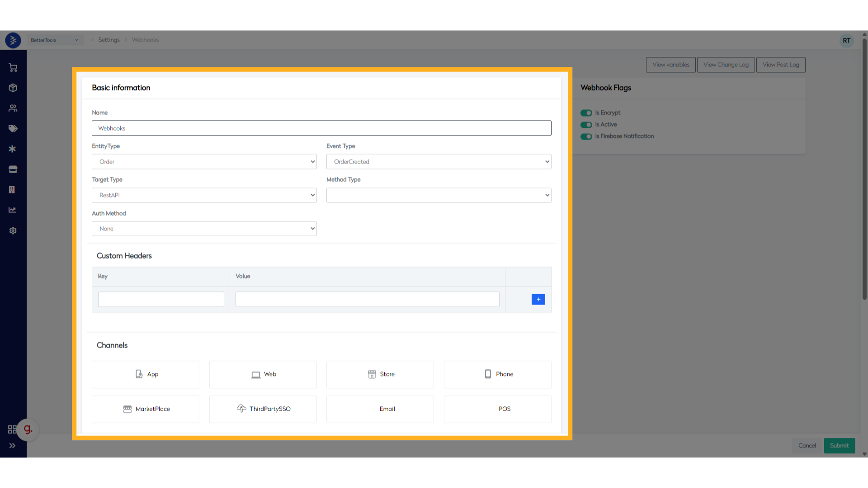Open the Auth Method dropdown
The width and height of the screenshot is (868, 488).
[204, 228]
